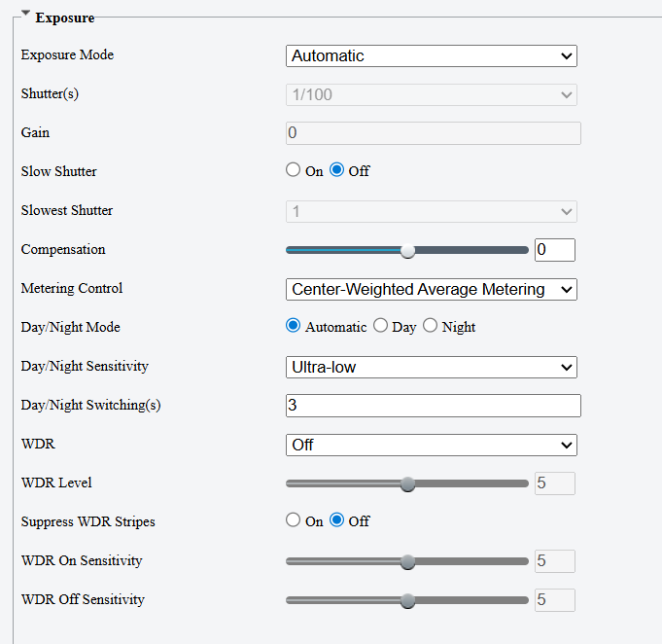Collapse the Exposure section triangle
Image resolution: width=662 pixels, height=644 pixels.
coord(25,18)
